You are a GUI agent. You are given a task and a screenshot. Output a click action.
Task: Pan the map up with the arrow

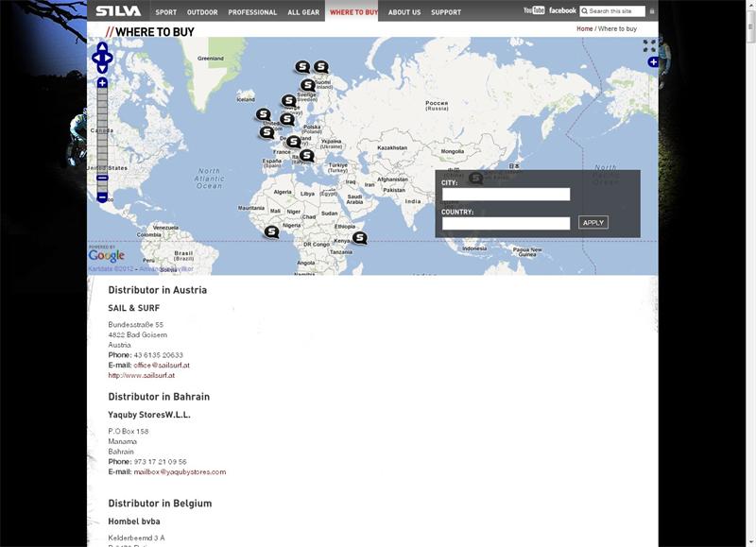[x=102, y=47]
